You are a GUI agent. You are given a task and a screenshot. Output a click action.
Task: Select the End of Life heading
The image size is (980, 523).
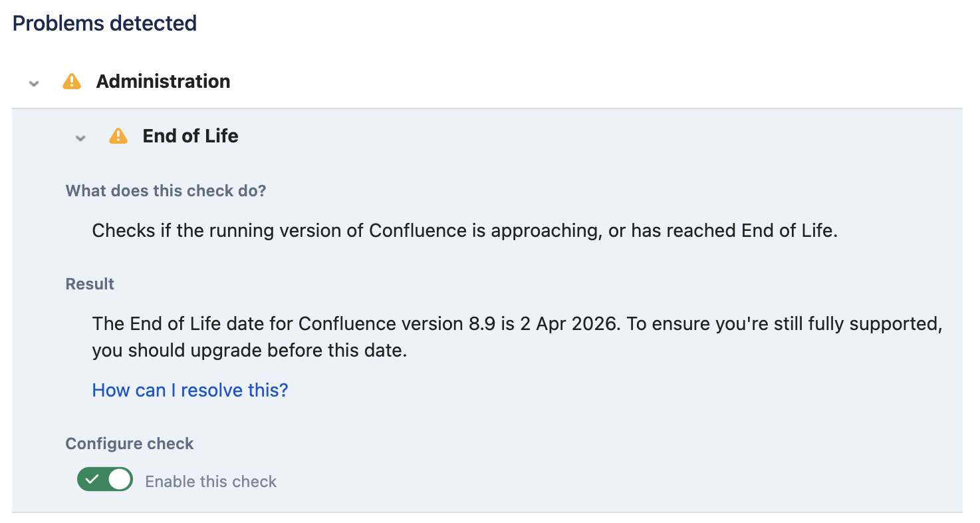pos(190,136)
